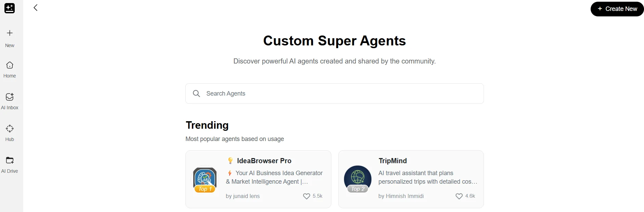
Task: Open the Himnish Immidi profile link
Action: pos(401,196)
